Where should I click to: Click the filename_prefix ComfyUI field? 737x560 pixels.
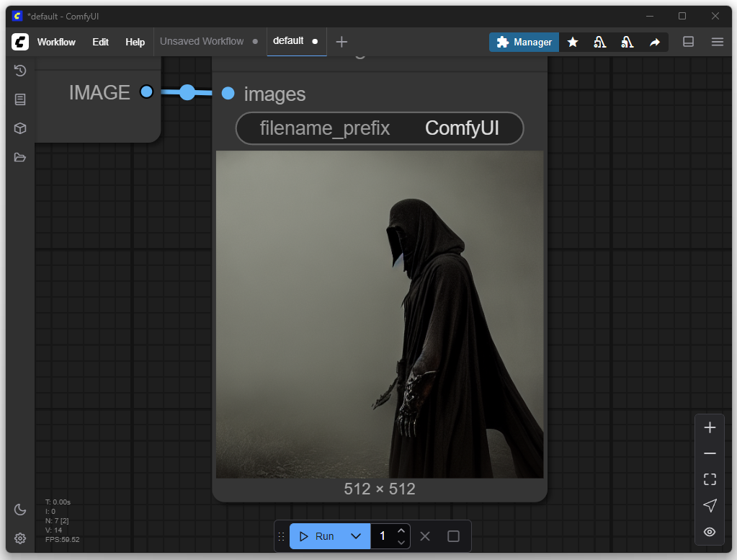(380, 128)
